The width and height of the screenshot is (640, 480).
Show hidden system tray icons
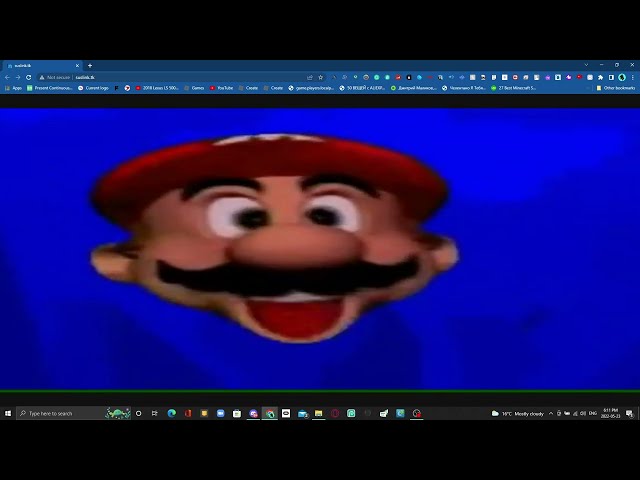[551, 413]
